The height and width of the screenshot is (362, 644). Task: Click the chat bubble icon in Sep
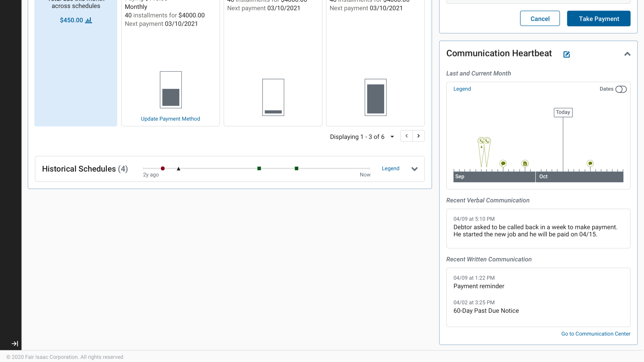click(503, 164)
